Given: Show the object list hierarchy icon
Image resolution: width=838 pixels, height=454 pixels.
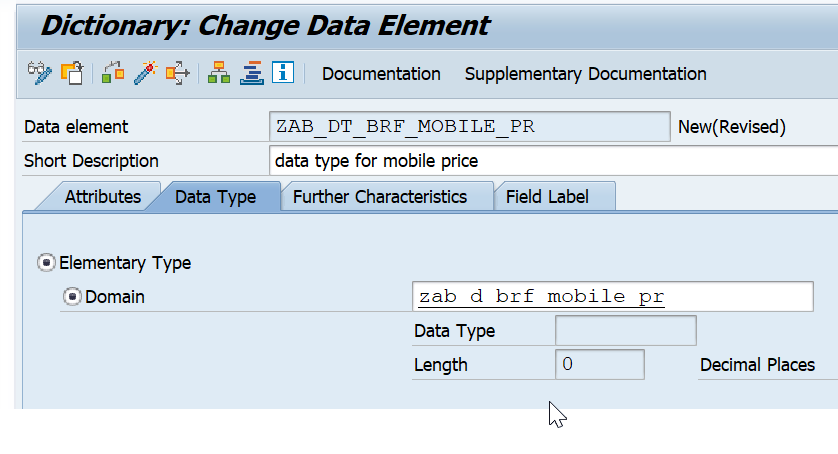Looking at the screenshot, I should (219, 73).
